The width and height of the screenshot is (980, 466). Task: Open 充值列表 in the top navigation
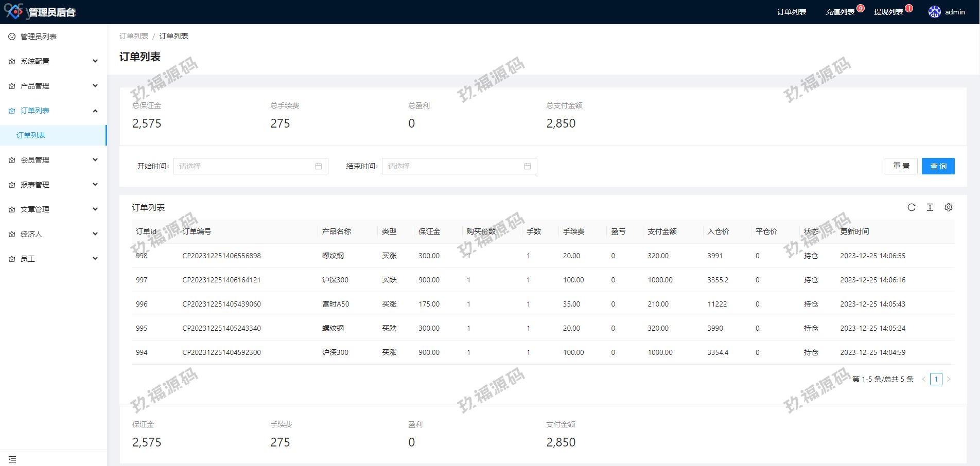[839, 12]
